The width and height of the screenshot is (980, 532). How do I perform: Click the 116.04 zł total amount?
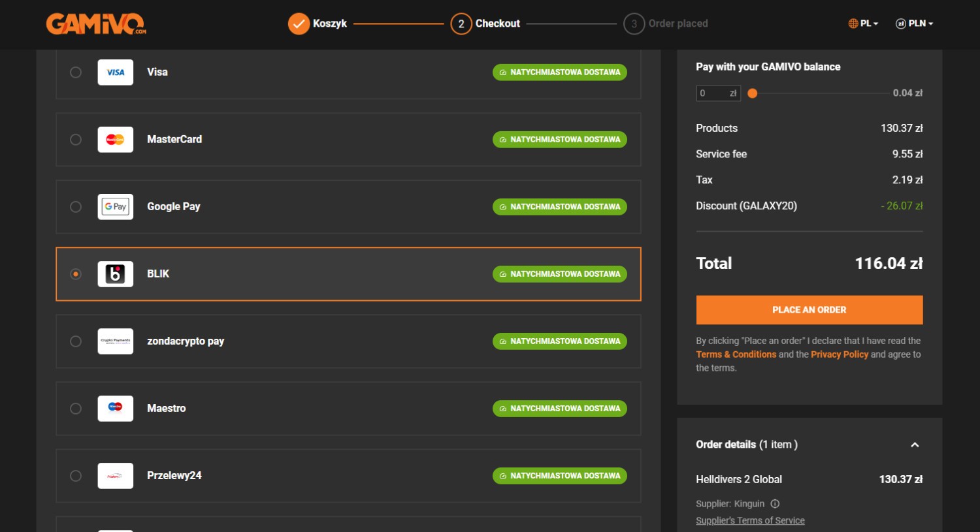pyautogui.click(x=889, y=264)
